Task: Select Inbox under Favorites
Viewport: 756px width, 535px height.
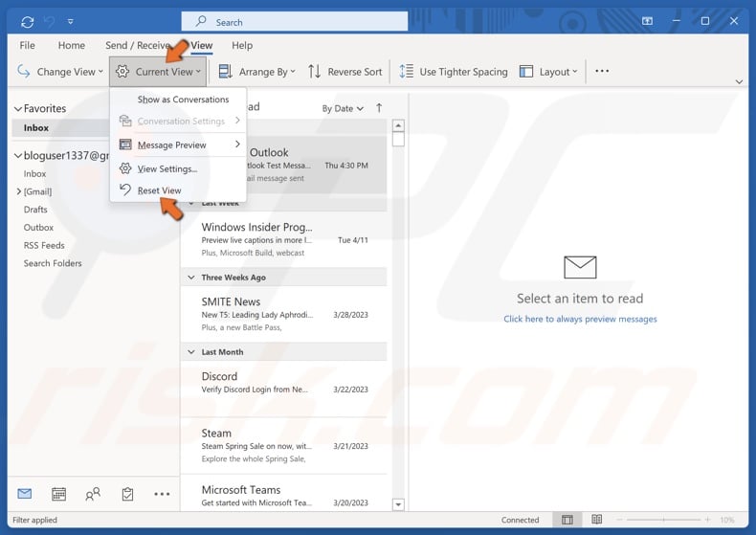Action: [60, 127]
